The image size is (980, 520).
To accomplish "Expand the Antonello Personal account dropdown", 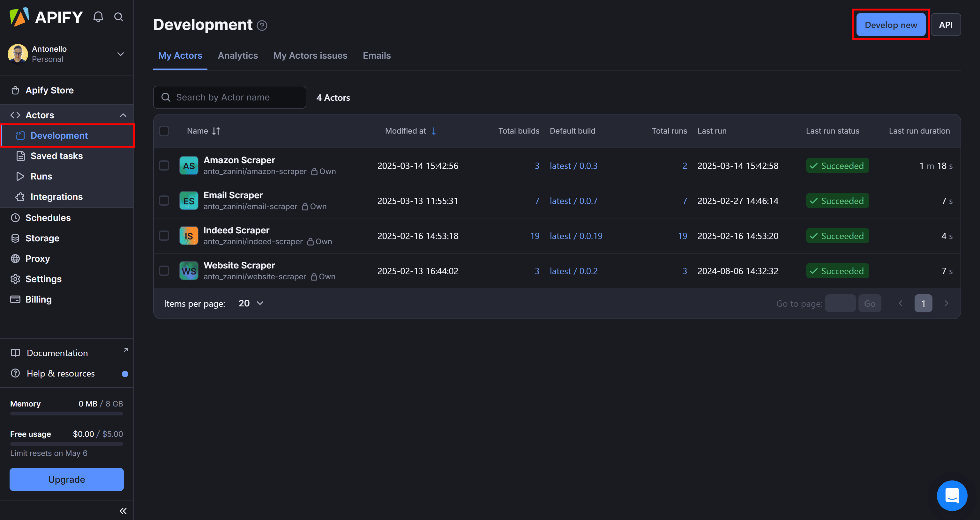I will (x=120, y=54).
